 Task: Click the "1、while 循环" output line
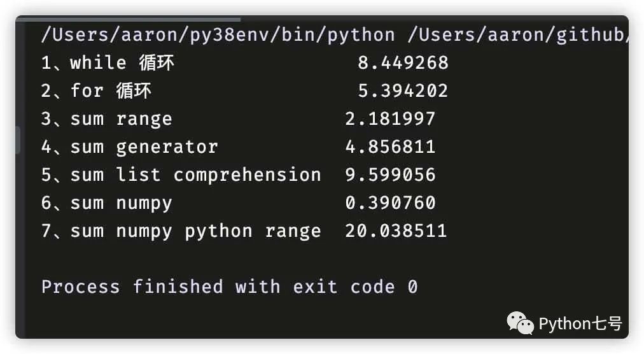(108, 62)
